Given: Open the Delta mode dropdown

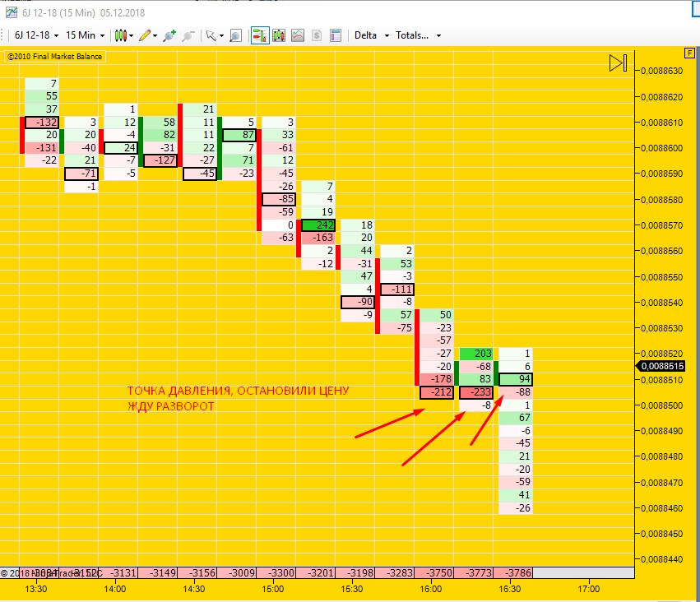Looking at the screenshot, I should (372, 35).
